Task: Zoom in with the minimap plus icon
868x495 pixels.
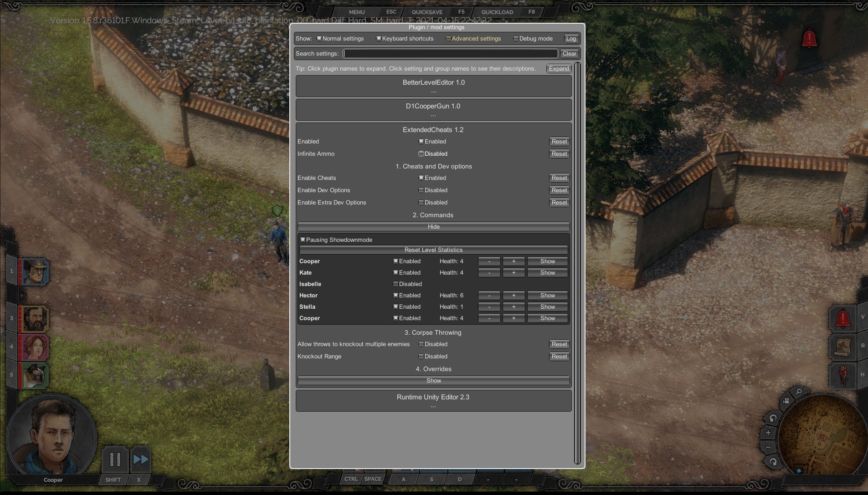Action: 768,433
